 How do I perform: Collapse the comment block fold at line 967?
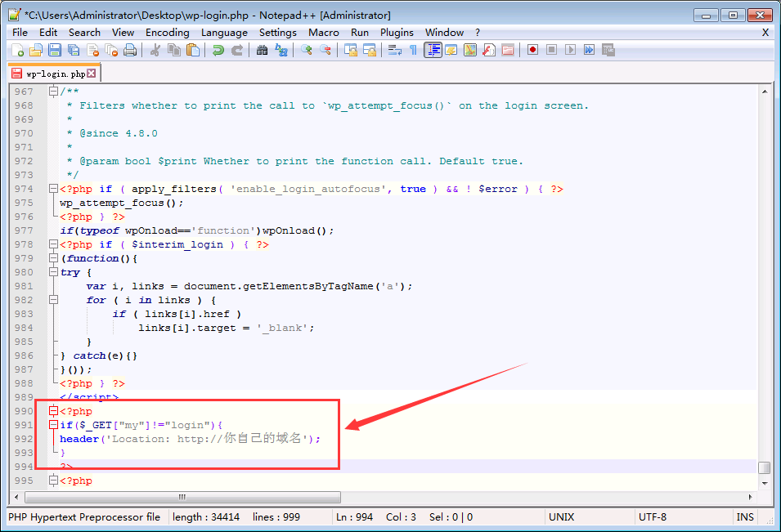click(54, 91)
